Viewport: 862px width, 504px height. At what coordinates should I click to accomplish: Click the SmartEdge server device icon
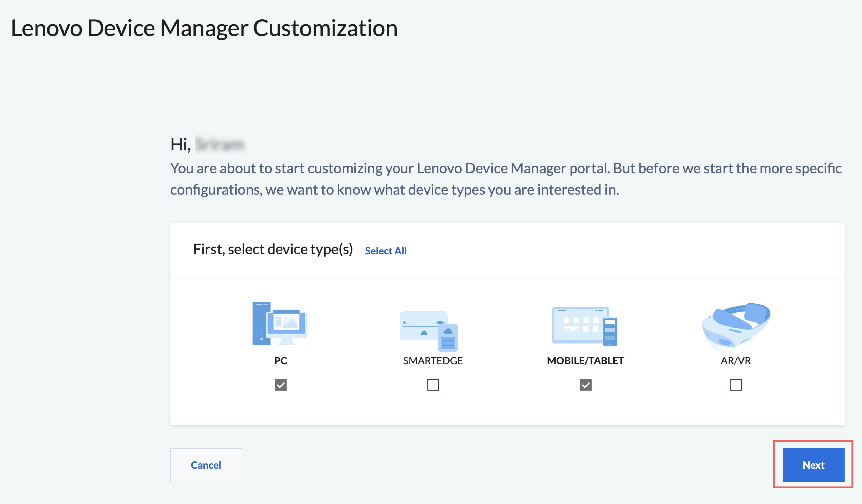pos(429,331)
